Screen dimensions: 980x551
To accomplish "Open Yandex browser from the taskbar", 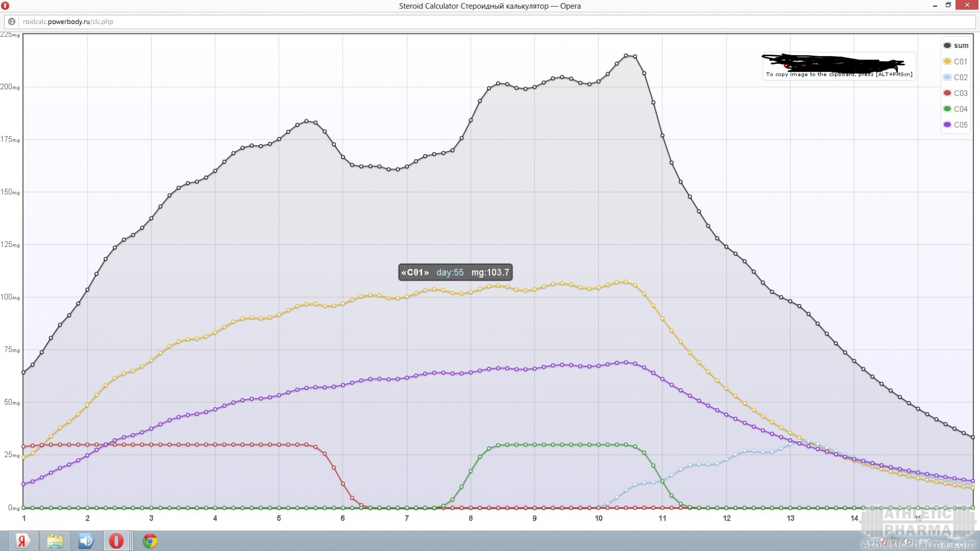I will click(x=22, y=541).
